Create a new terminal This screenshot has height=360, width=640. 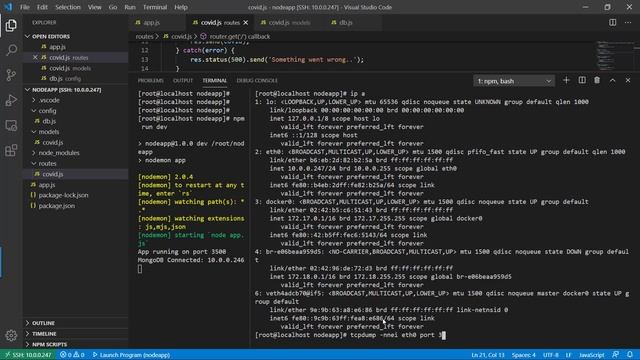click(x=566, y=80)
